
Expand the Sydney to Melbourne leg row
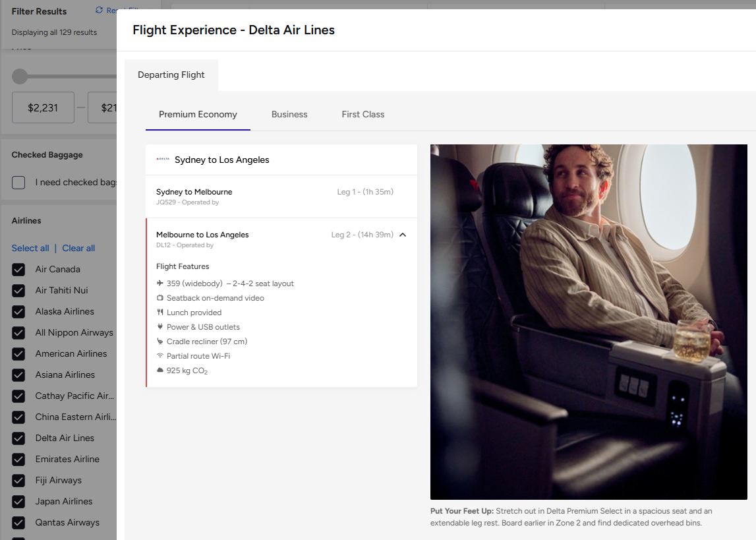pos(281,196)
